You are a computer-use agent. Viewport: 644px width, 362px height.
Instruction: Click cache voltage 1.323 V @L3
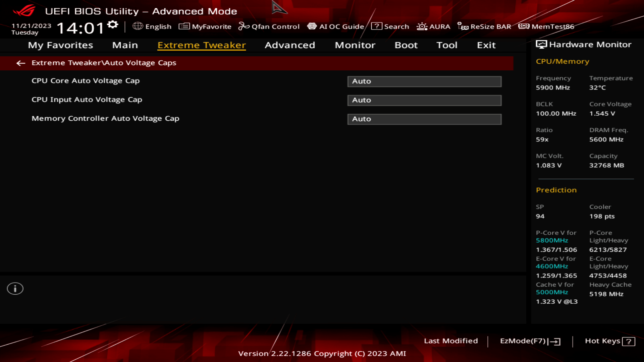click(x=556, y=301)
